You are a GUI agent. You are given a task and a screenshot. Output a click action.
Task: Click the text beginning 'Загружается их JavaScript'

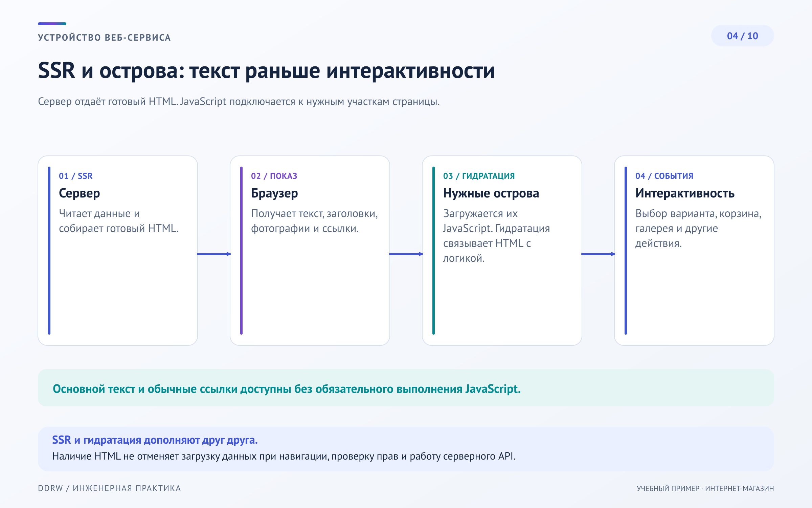(496, 236)
